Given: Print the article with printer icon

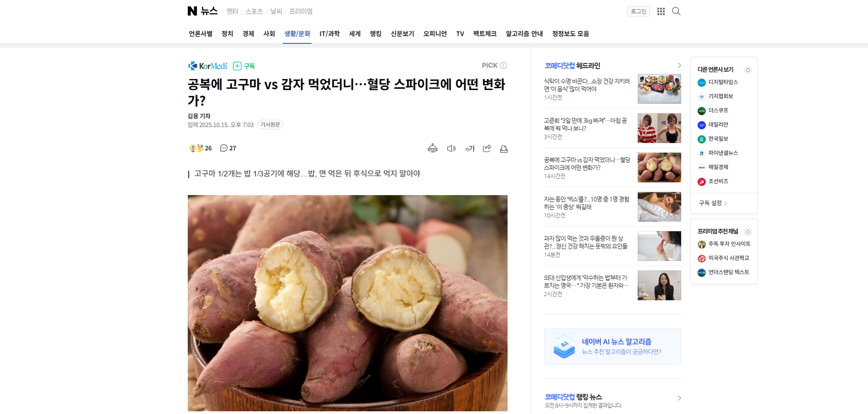Looking at the screenshot, I should 504,149.
